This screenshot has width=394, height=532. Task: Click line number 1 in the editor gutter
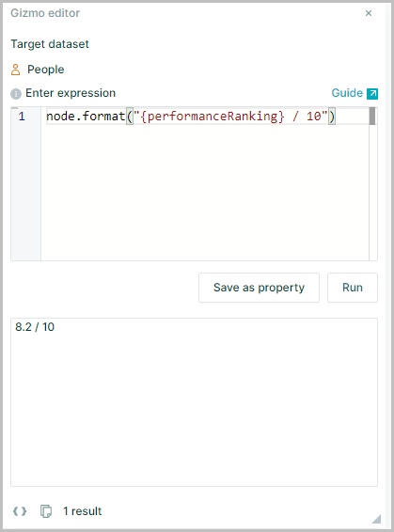tap(22, 117)
